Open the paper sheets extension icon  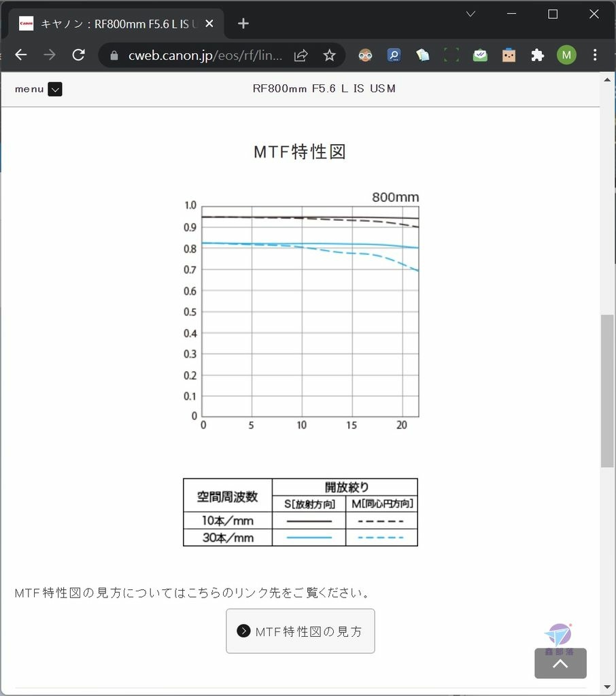point(422,56)
